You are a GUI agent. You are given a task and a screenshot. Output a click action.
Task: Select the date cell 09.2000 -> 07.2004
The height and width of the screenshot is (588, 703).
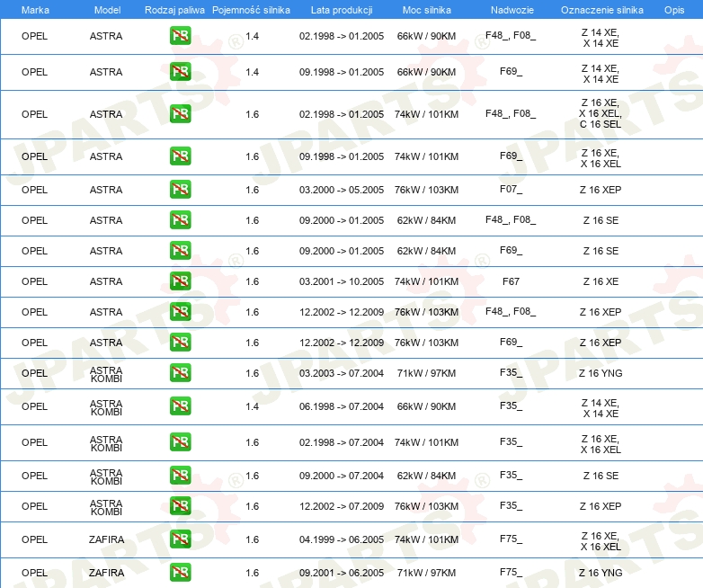pos(342,476)
